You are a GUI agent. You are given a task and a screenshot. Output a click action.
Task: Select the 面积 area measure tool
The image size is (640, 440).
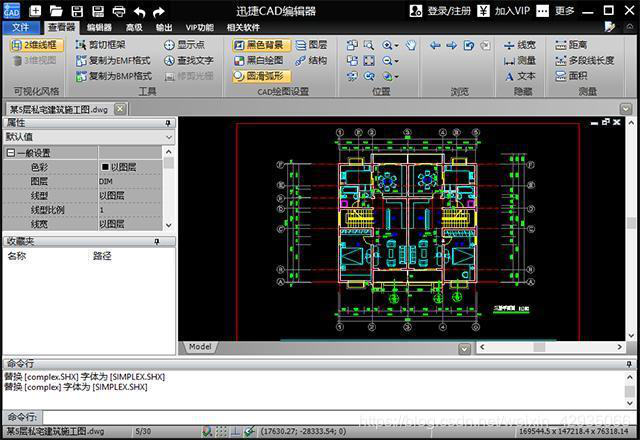pos(571,76)
